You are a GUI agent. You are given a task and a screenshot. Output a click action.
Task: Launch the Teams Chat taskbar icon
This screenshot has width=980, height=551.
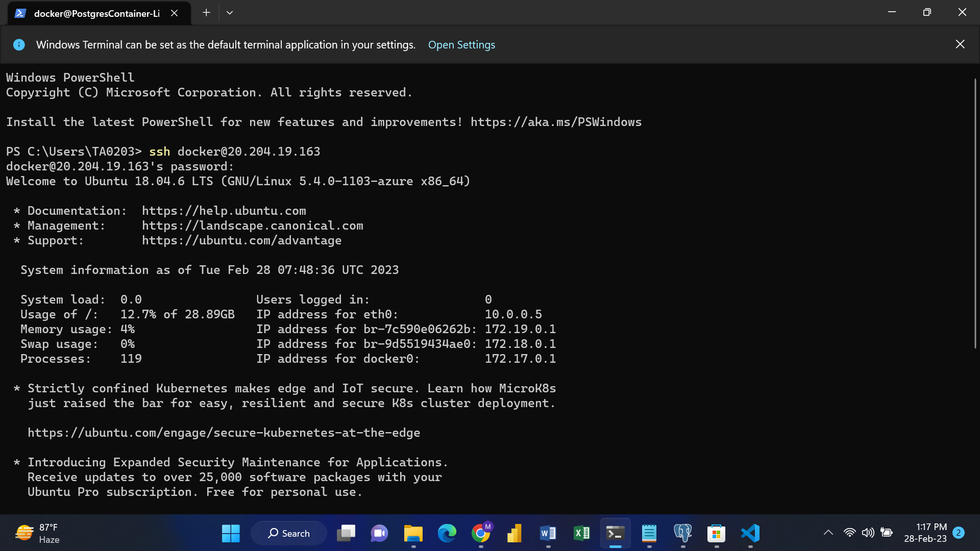pyautogui.click(x=379, y=533)
